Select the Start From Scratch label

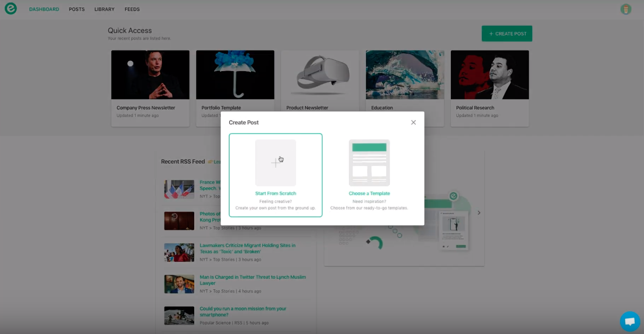(x=276, y=193)
